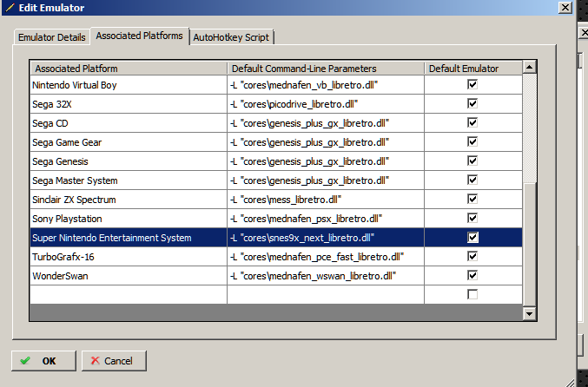Select the WonderSwan platform cell

(x=129, y=276)
